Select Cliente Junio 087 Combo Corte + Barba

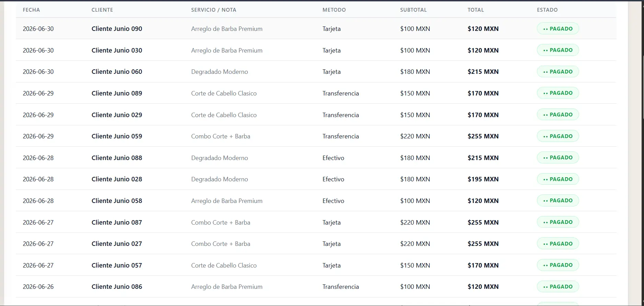(x=221, y=222)
